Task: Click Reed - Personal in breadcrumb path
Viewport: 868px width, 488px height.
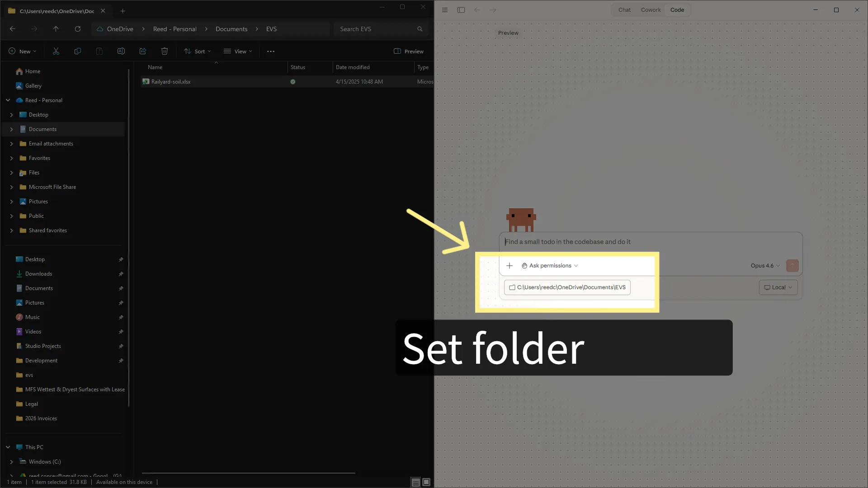Action: pyautogui.click(x=175, y=29)
